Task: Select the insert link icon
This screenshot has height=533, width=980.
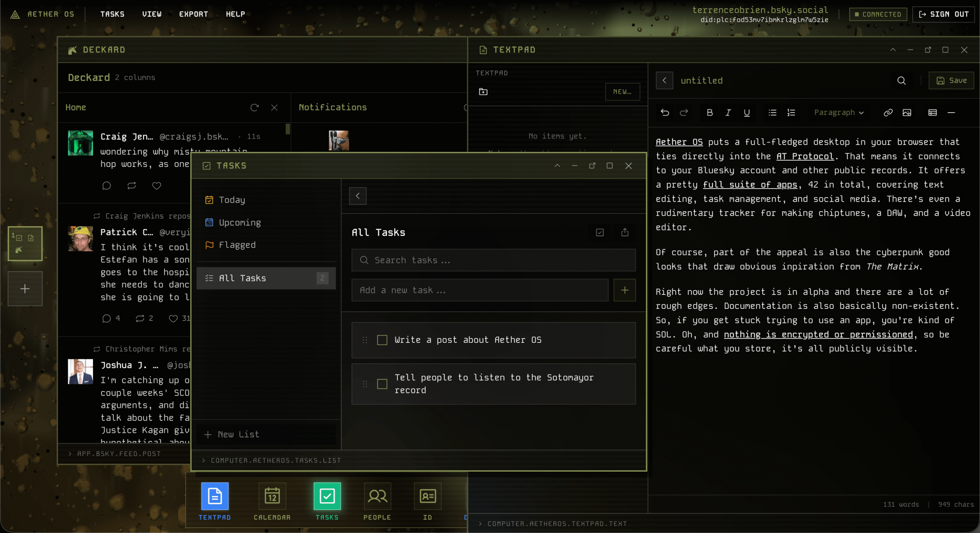Action: coord(888,112)
